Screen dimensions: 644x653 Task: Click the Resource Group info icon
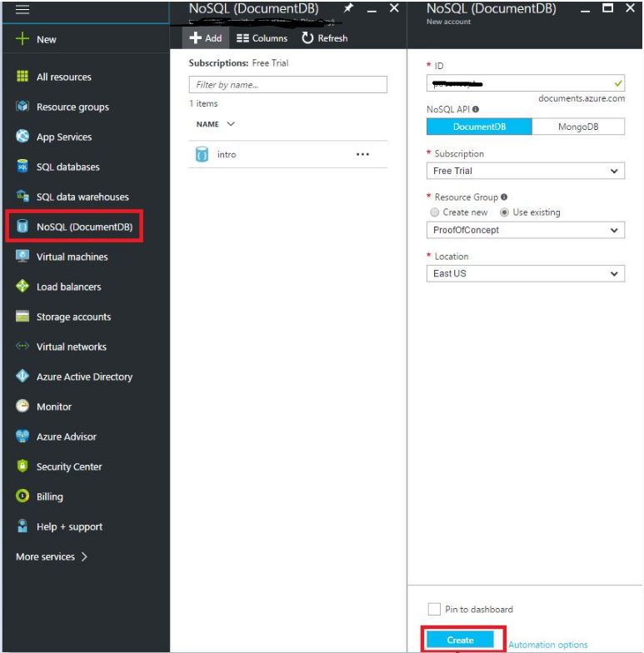(x=504, y=197)
